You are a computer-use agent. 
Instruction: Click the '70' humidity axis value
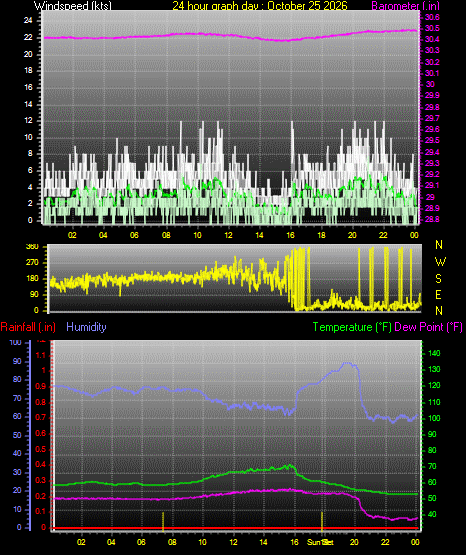pyautogui.click(x=17, y=398)
